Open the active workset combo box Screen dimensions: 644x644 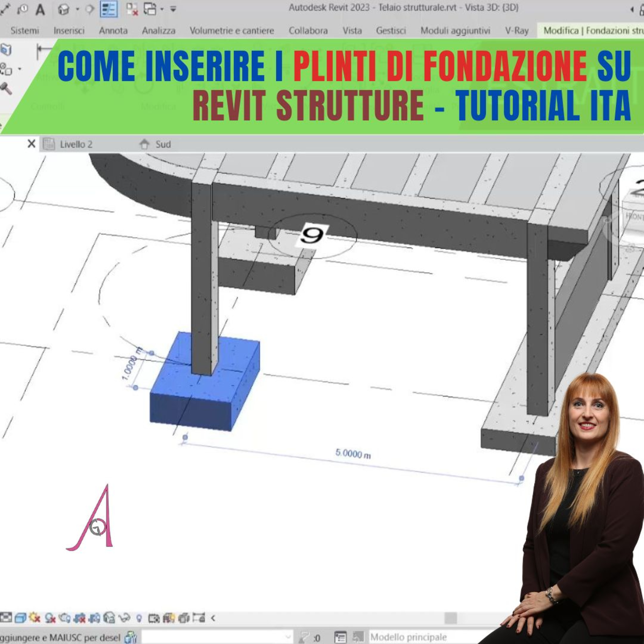[217, 637]
